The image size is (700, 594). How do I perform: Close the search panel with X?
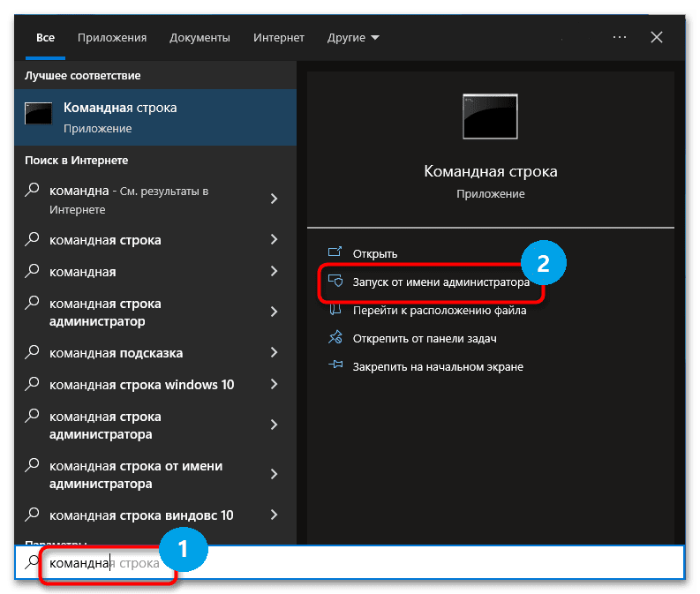657,37
